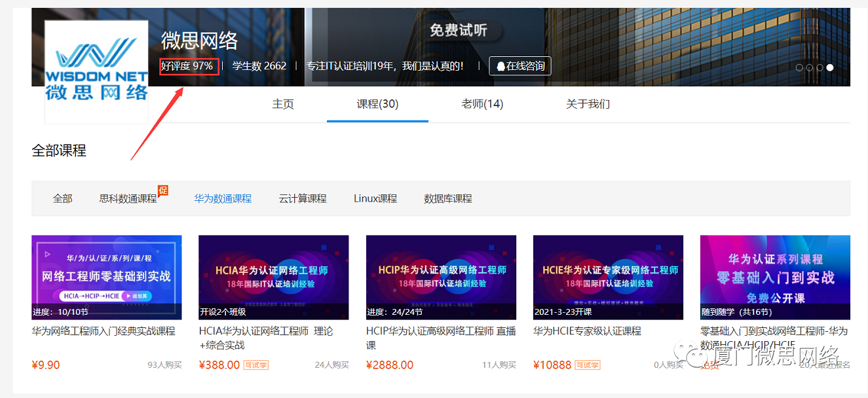Viewport: 868px width, 398px height.
Task: Switch to the 老师(14) tab
Action: point(482,104)
